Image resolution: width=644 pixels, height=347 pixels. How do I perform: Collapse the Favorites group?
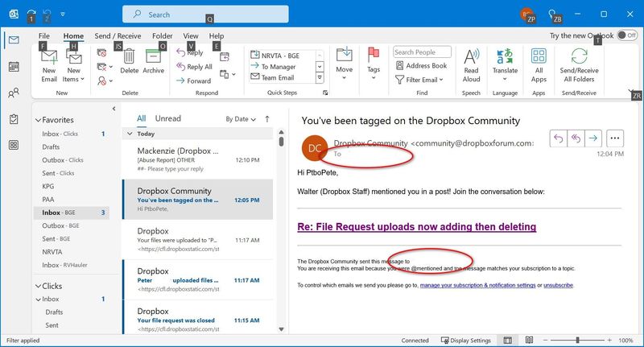pyautogui.click(x=38, y=120)
